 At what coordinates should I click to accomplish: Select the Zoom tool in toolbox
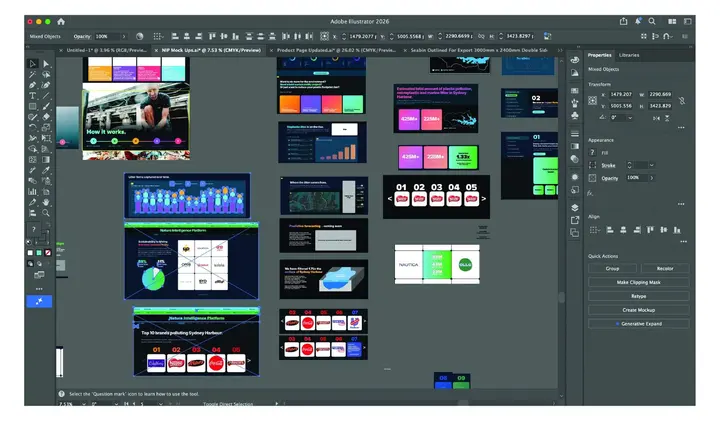click(46, 213)
